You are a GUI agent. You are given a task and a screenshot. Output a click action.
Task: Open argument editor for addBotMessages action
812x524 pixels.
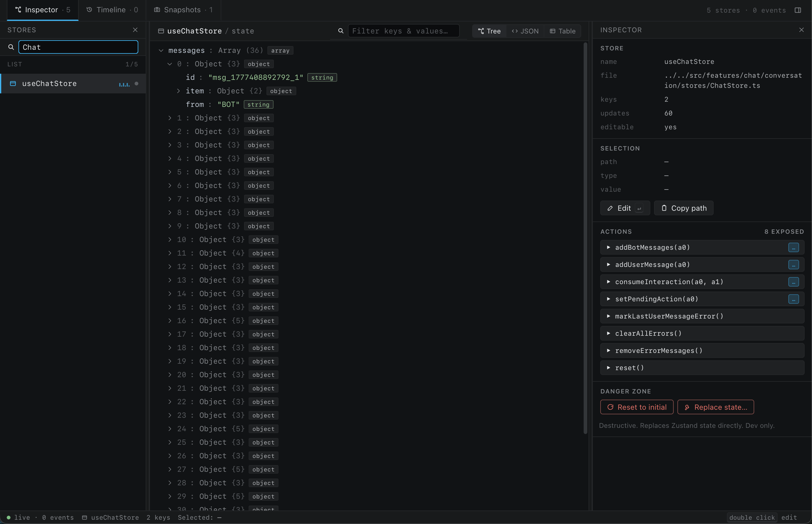(x=793, y=247)
